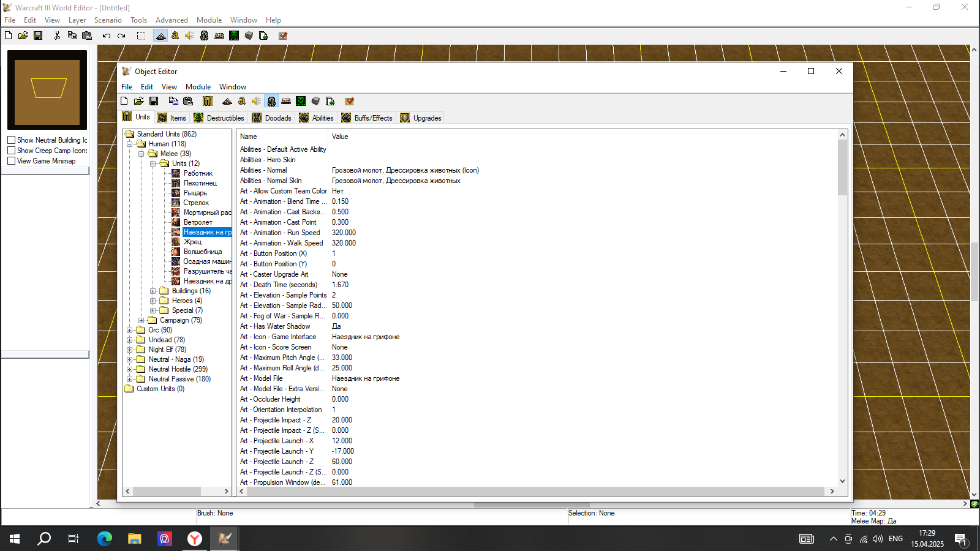Select Abilities - Normal row
The height and width of the screenshot is (551, 980).
click(x=537, y=170)
